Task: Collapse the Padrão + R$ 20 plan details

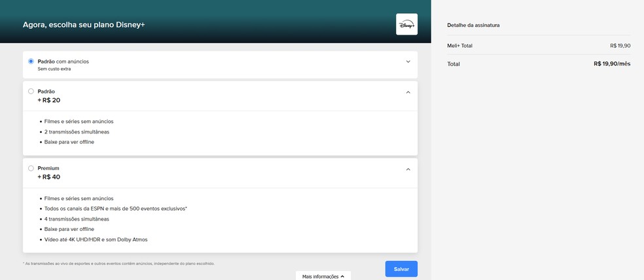Action: (408, 92)
